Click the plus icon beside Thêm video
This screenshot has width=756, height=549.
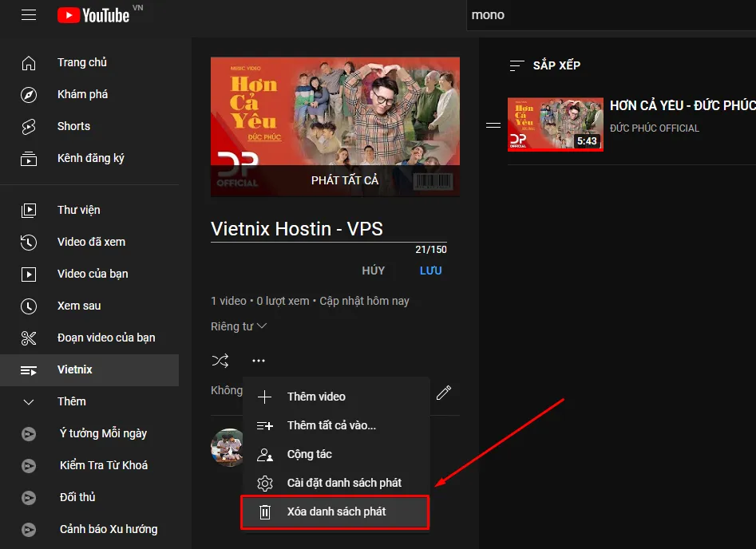pos(264,397)
